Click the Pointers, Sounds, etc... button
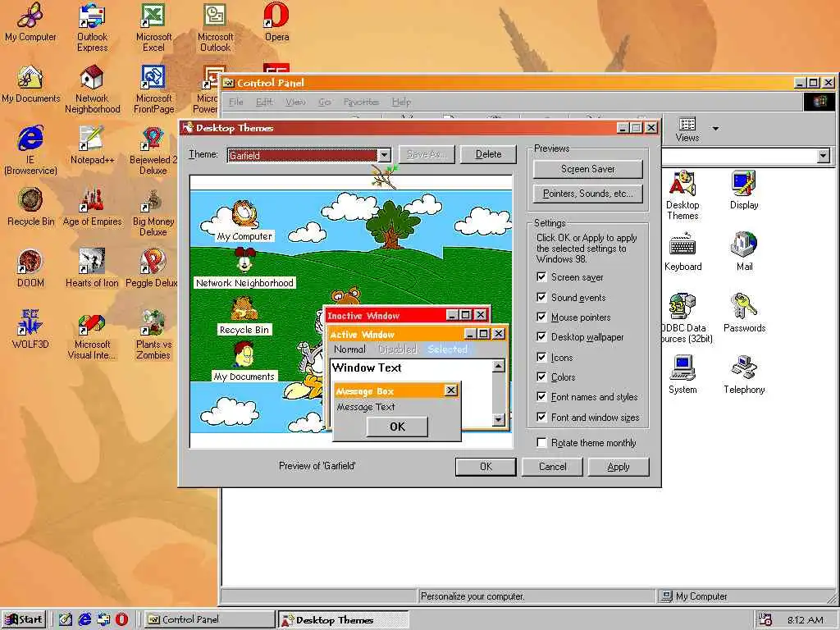840x630 pixels. 587,194
